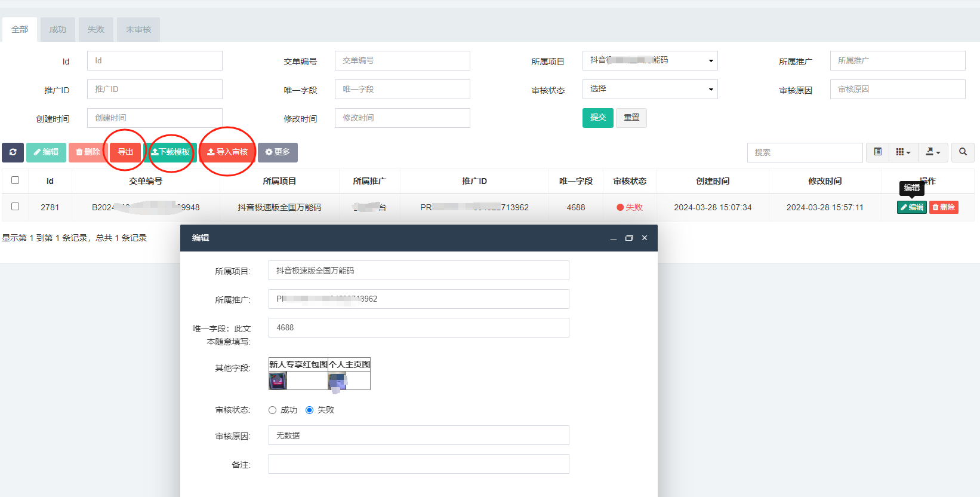Sort by 创建时间 column header
This screenshot has height=497, width=980.
pos(713,181)
